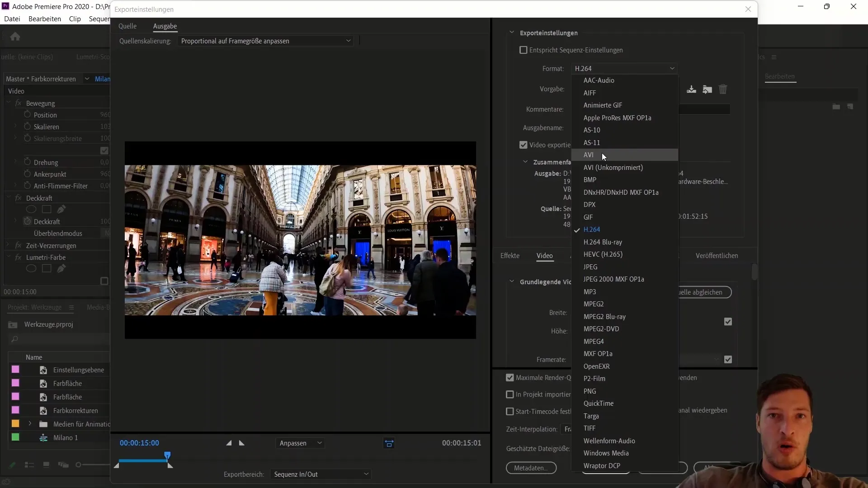Open the Format dropdown showing H.264
This screenshot has width=868, height=488.
point(624,69)
